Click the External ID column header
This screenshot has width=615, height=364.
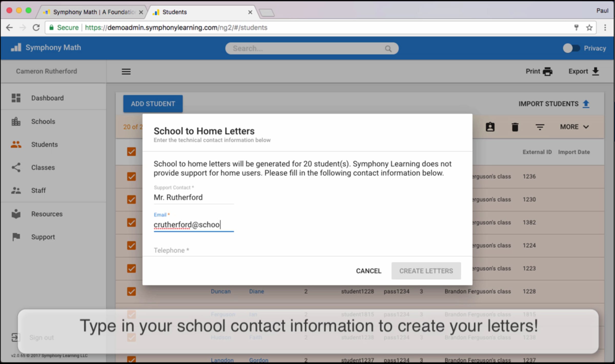coord(537,152)
